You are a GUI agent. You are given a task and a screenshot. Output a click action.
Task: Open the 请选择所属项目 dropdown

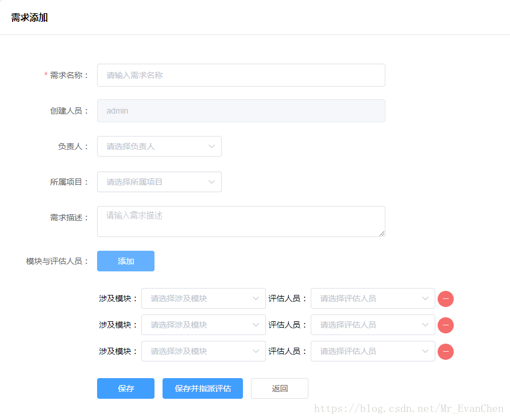point(159,182)
